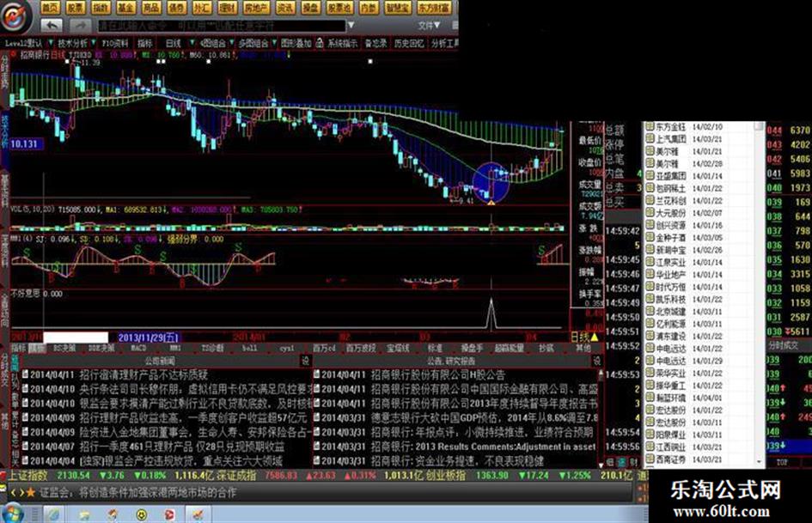Click the scroll-down arrow of the stock list
The height and width of the screenshot is (523, 812).
tap(760, 461)
